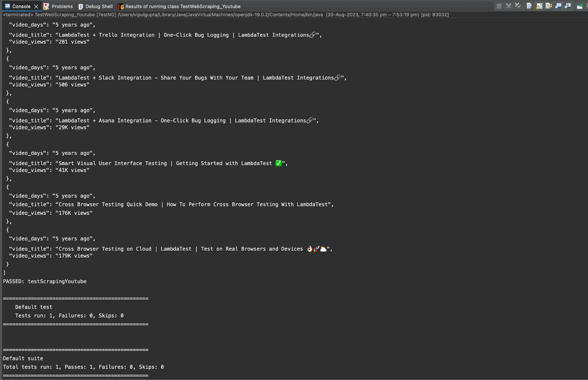This screenshot has height=380, width=588.
Task: Click the TestNG icon on the results tab
Action: pos(120,6)
